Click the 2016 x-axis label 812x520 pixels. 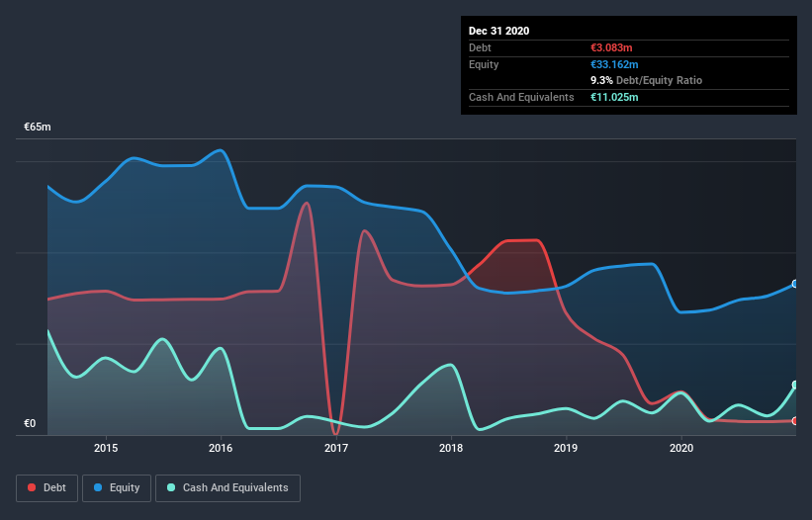coord(221,448)
